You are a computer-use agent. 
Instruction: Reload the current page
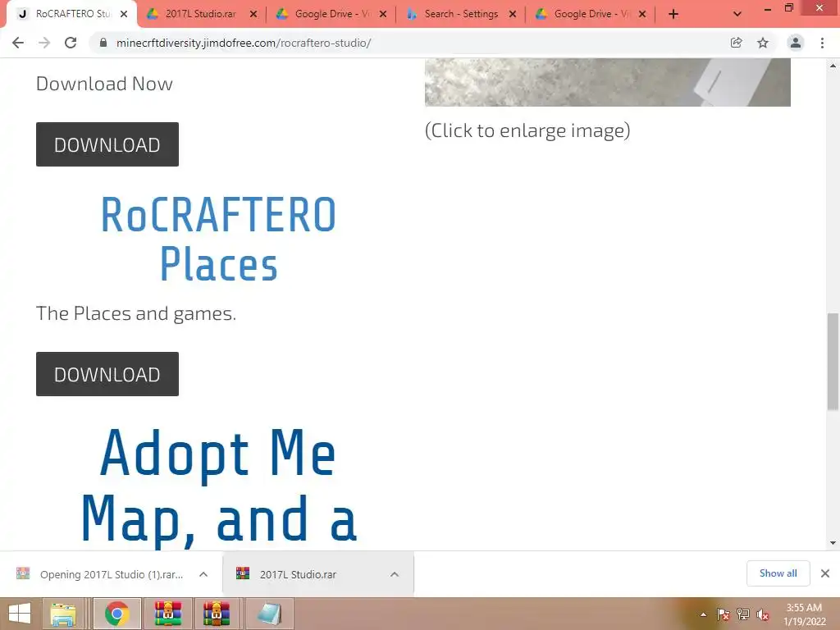tap(71, 43)
